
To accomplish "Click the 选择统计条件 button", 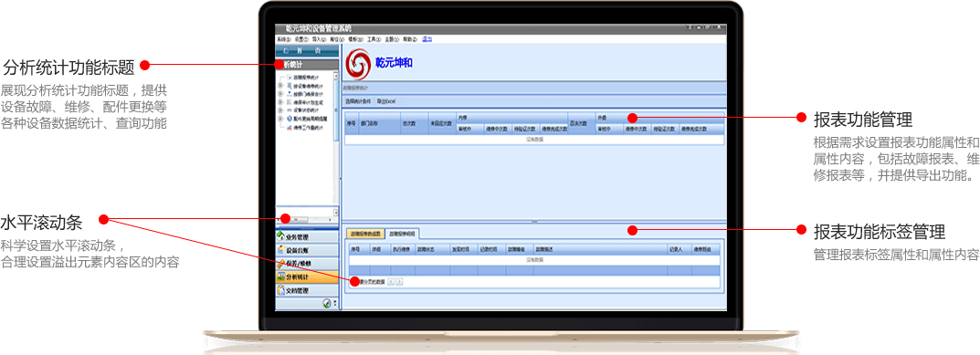I will pos(358,101).
